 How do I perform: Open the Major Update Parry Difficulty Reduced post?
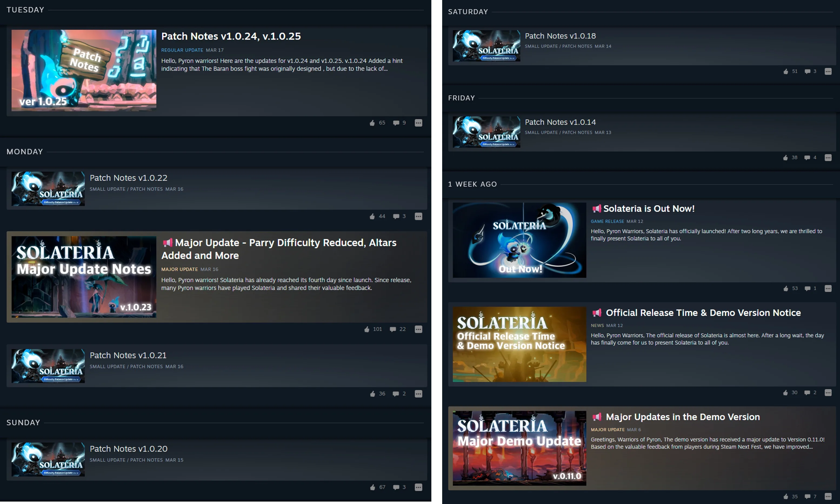tap(279, 249)
